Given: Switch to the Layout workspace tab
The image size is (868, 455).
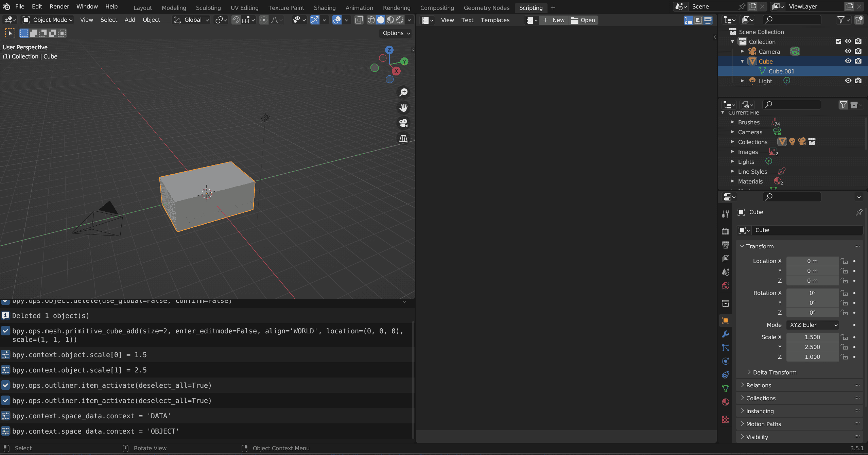Looking at the screenshot, I should 142,7.
